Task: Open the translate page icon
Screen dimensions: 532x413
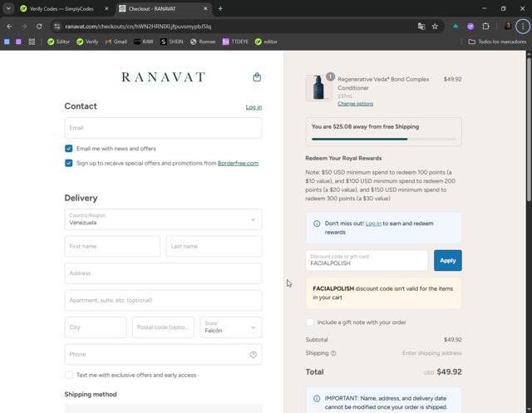Action: pyautogui.click(x=421, y=27)
